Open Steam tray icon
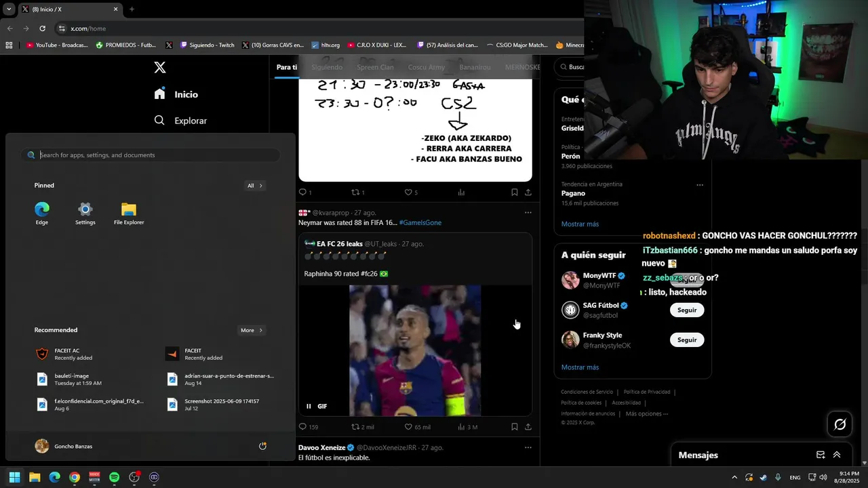868x488 pixels. 764,477
